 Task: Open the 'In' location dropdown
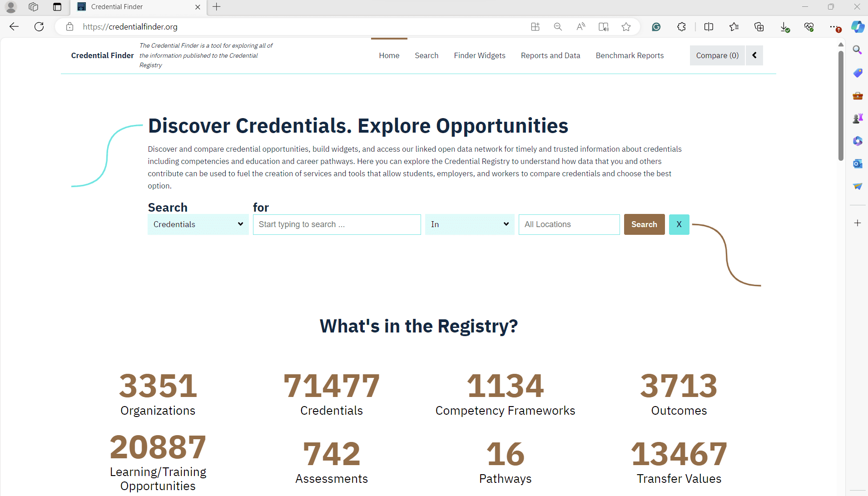click(x=469, y=224)
